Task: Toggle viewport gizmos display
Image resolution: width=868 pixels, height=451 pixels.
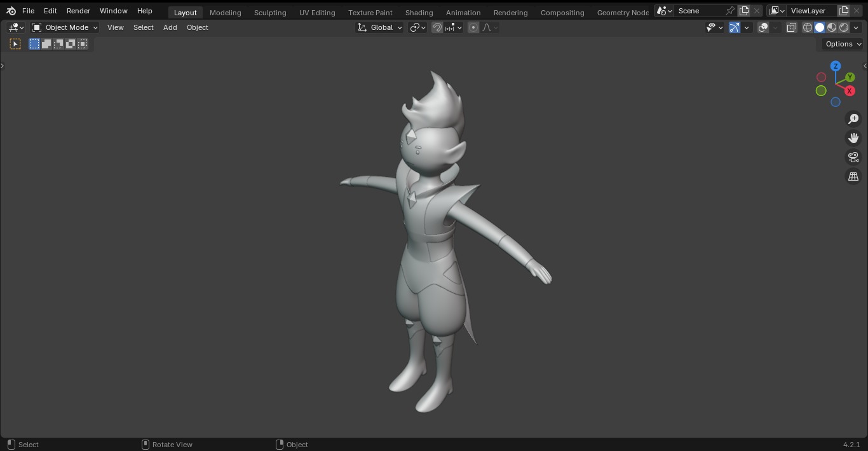Action: [x=735, y=27]
